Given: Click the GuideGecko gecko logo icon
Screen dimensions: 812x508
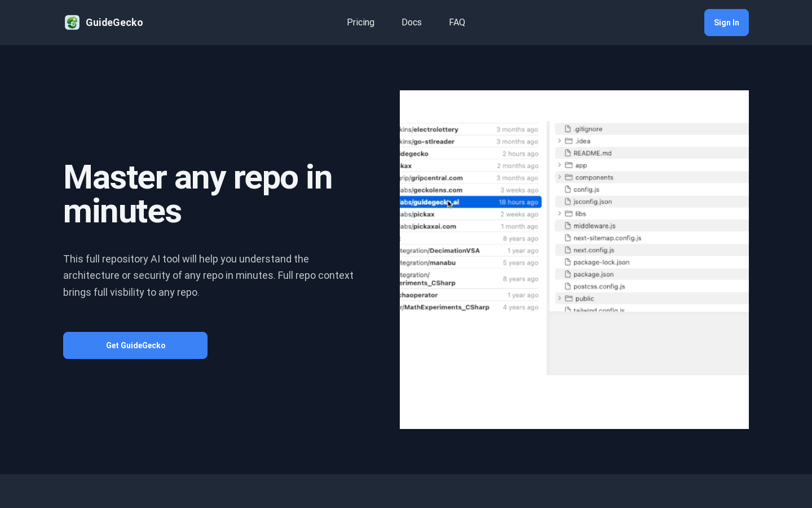Looking at the screenshot, I should point(72,23).
